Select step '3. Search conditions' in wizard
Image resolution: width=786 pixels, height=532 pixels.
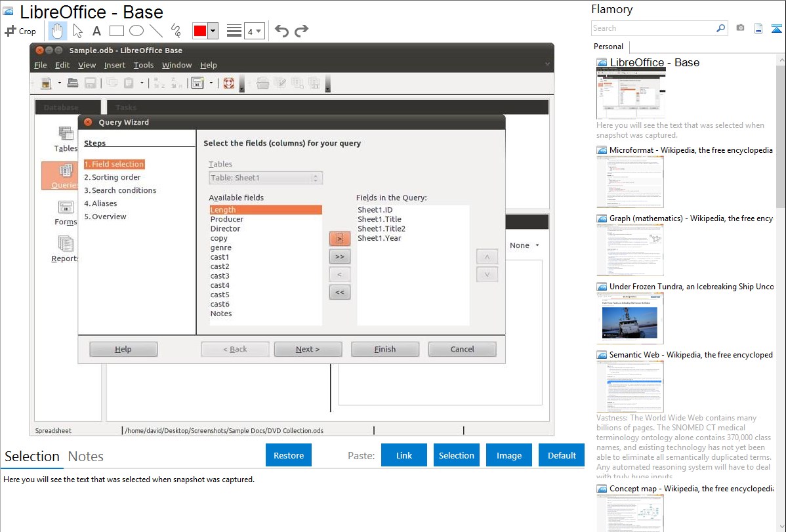120,190
